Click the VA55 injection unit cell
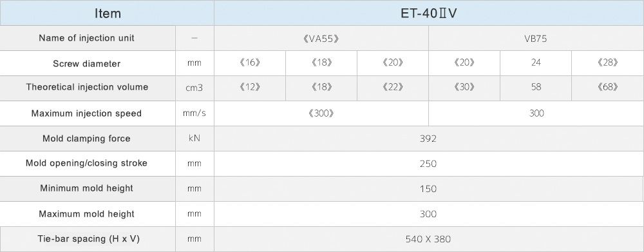The height and width of the screenshot is (252, 644). pos(321,39)
